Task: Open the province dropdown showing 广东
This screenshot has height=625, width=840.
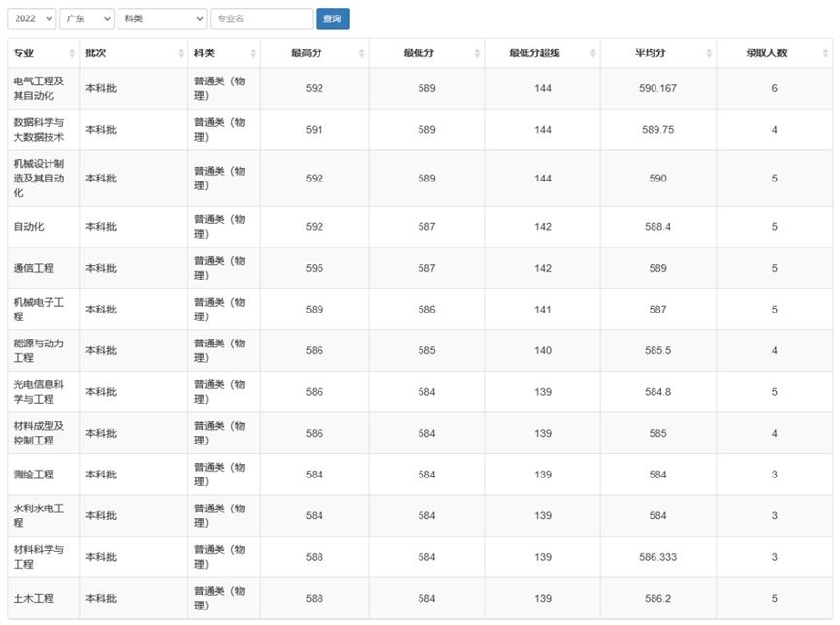Action: (x=86, y=17)
